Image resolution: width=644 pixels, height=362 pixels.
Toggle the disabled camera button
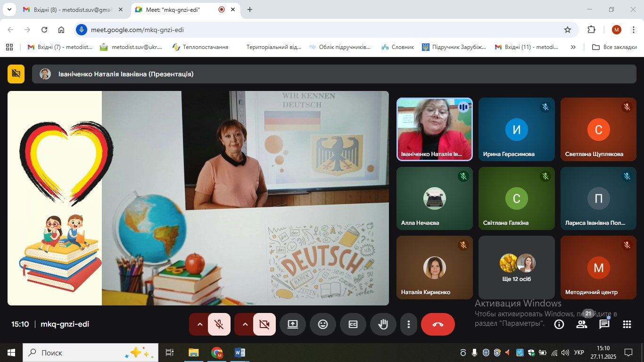click(264, 324)
